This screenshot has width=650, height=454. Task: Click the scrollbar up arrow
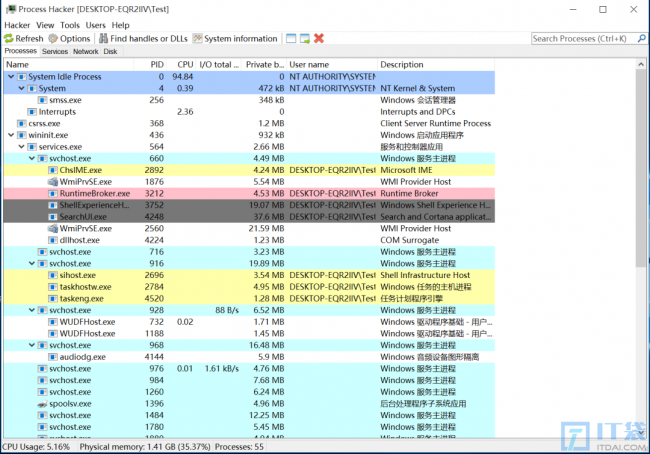641,64
